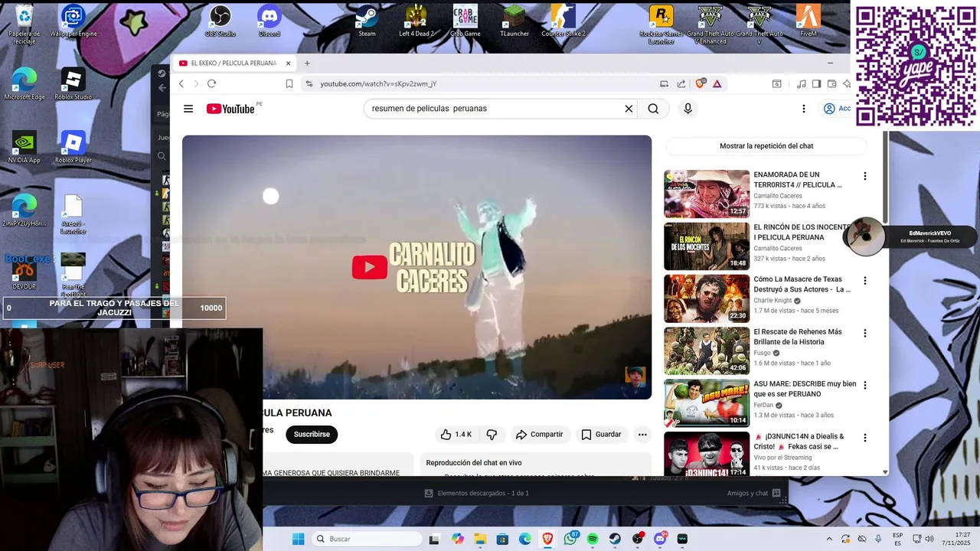Select the EL EKEKO / PELICULA PERUANA tab
This screenshot has width=980, height=551.
(x=234, y=64)
